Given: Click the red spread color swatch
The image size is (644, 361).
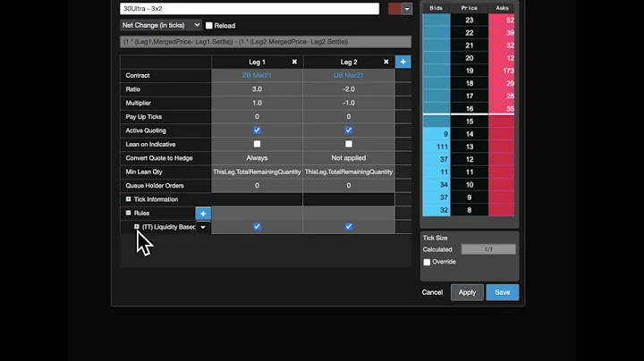Looking at the screenshot, I should point(394,9).
